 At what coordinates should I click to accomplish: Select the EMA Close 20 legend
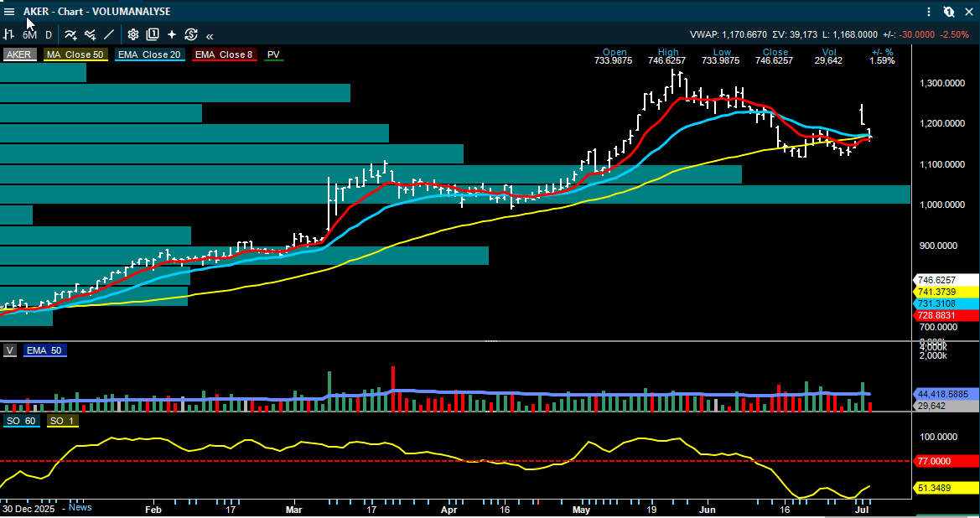click(150, 54)
